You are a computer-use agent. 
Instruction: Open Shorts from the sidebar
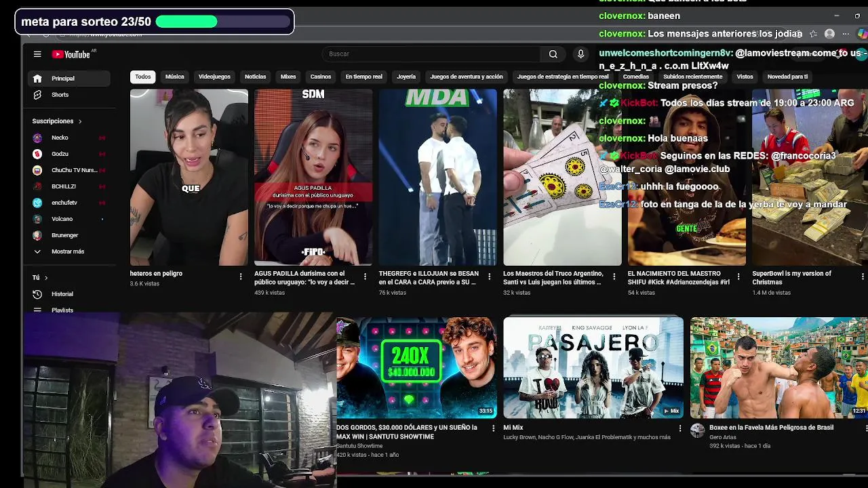69,95
